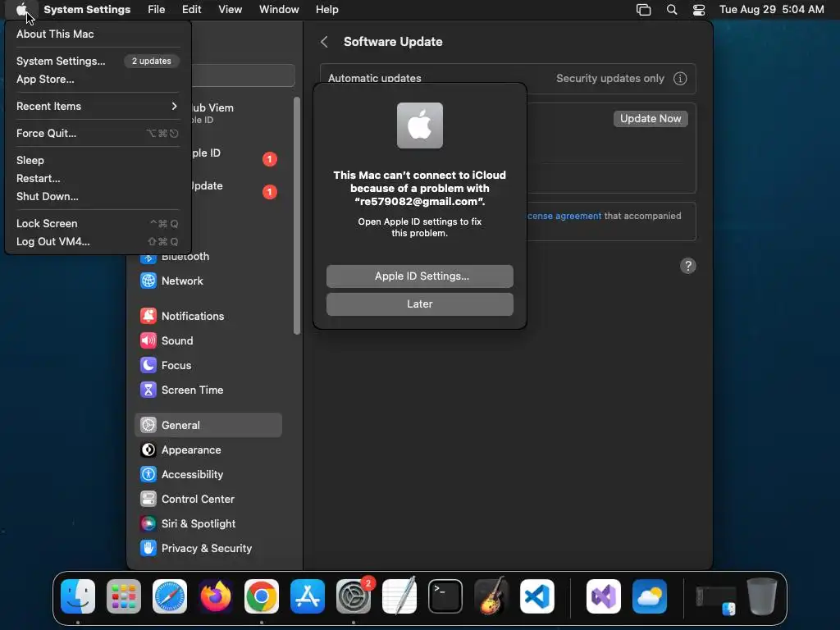
Task: Click the help question mark button
Action: [x=688, y=266]
